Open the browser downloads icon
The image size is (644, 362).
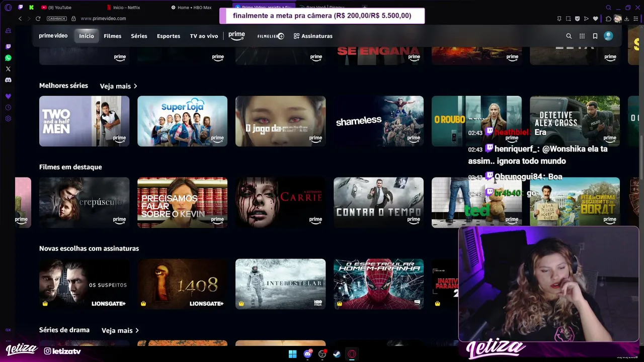coord(626,19)
